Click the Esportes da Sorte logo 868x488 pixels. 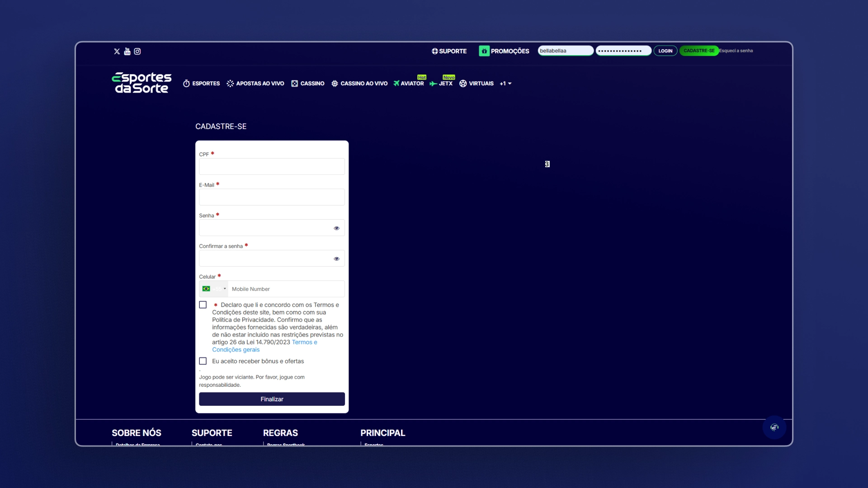[x=142, y=83]
